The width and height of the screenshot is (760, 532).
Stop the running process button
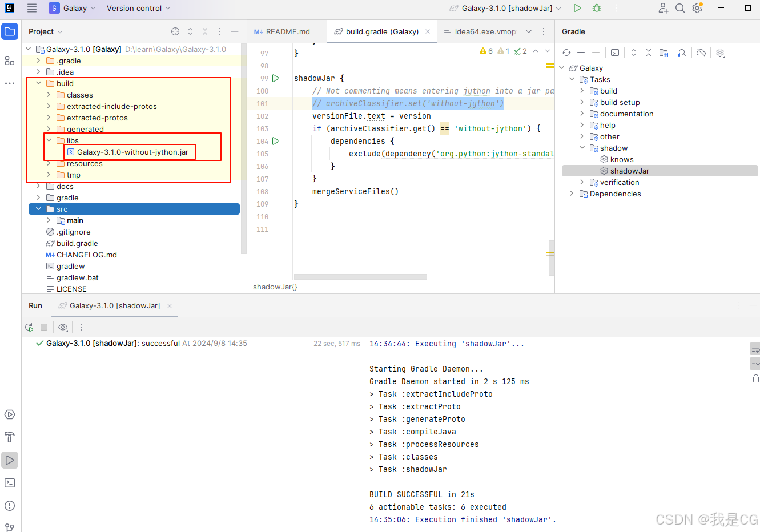[44, 327]
